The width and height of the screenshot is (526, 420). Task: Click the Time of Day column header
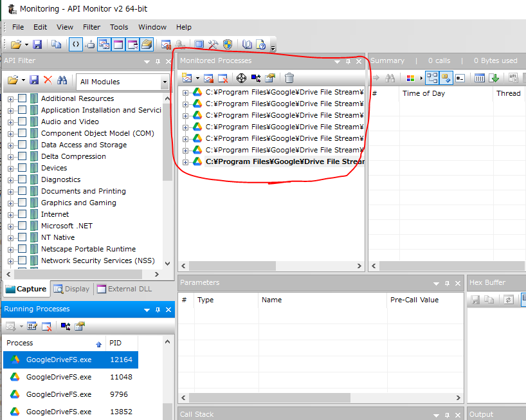446,93
